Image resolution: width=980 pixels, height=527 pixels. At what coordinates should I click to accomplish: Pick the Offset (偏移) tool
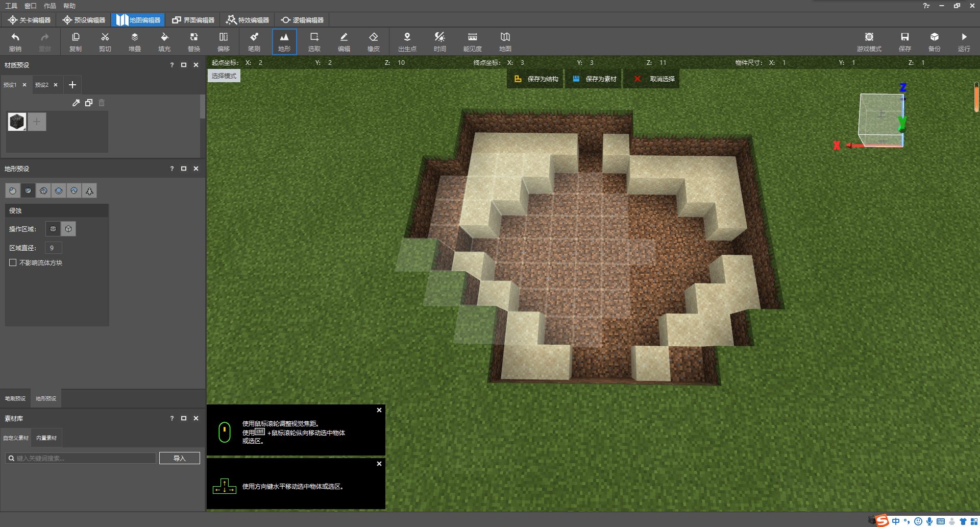[x=224, y=42]
